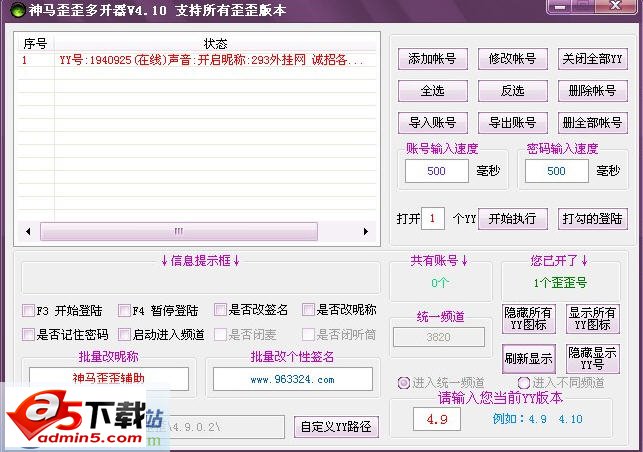Click the 自定义YY路径 button
The image size is (643, 452).
pyautogui.click(x=336, y=427)
